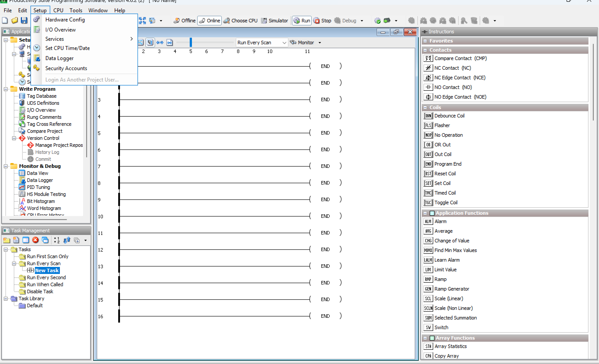Viewport: 599px width, 364px height.
Task: Create a new project with the blank-page icon
Action: coord(5,20)
